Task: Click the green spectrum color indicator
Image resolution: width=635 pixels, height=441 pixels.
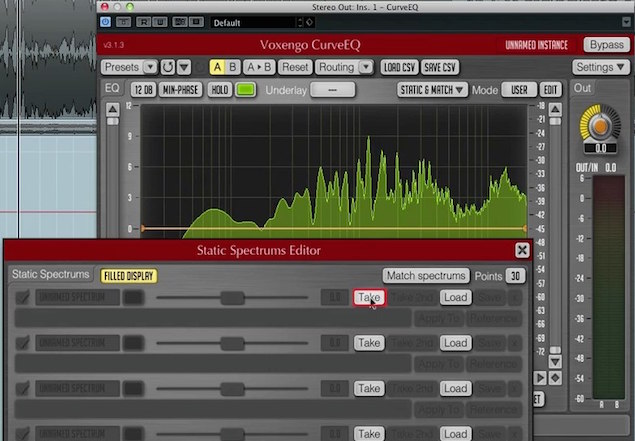Action: click(x=245, y=89)
